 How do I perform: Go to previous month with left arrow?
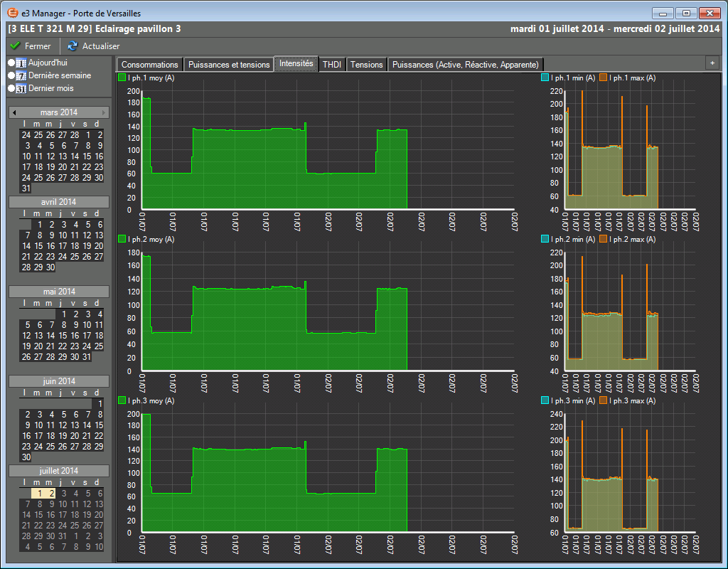pos(14,112)
